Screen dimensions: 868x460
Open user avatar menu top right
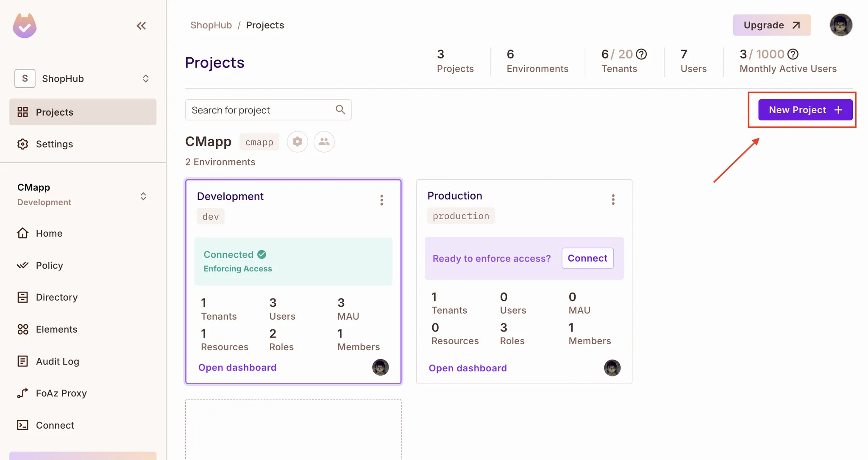[841, 25]
